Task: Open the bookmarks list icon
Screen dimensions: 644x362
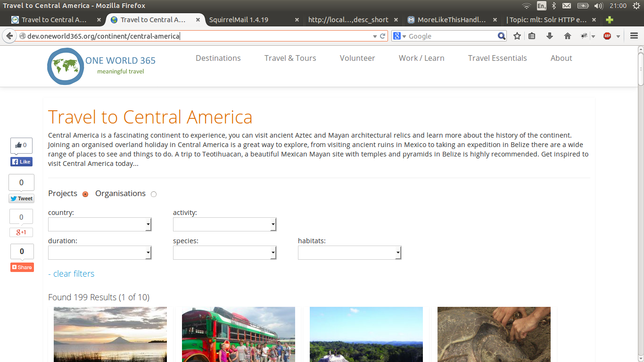Action: 532,36
